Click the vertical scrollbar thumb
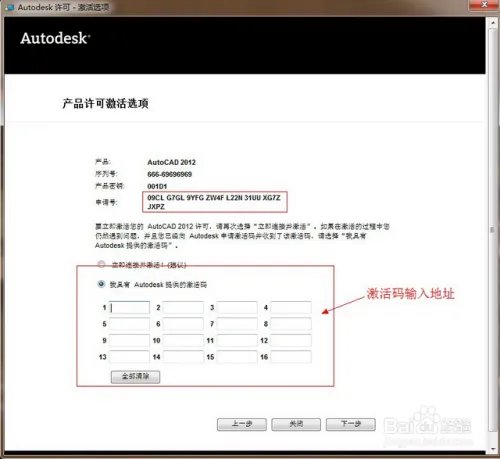 click(x=493, y=230)
